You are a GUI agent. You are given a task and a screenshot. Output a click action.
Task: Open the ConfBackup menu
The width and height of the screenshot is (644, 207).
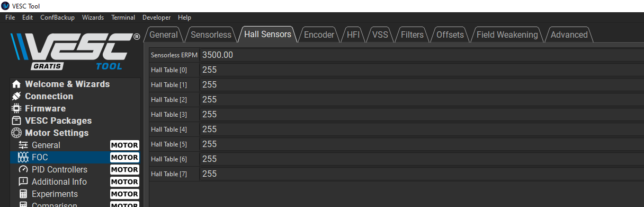[57, 18]
